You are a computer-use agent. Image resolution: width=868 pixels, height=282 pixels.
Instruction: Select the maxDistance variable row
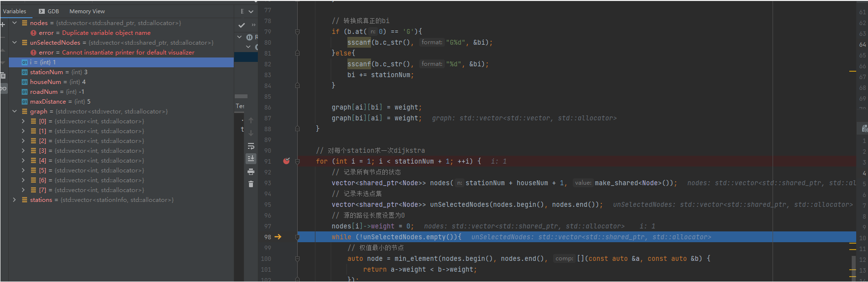[x=121, y=102]
